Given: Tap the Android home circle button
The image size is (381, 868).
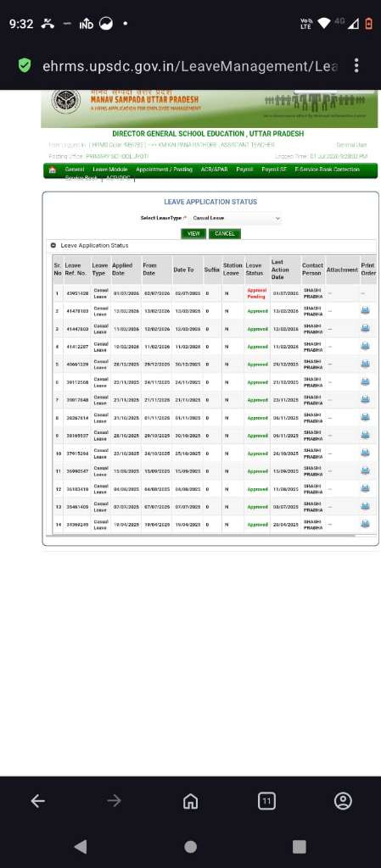Looking at the screenshot, I should tap(190, 847).
